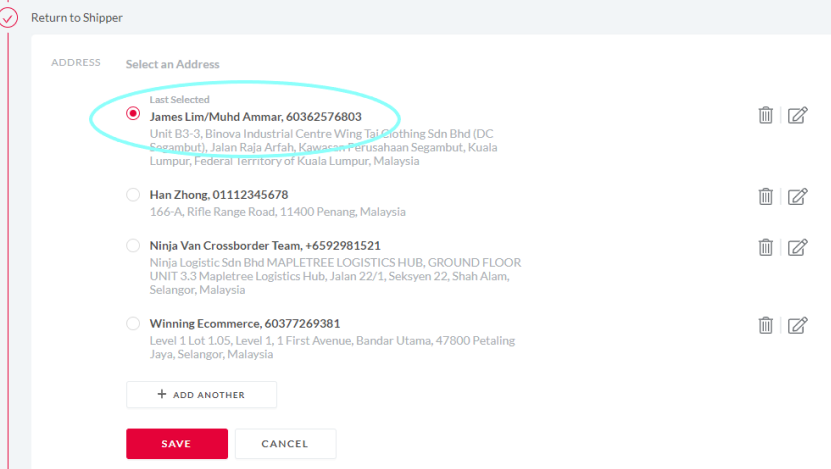Edit the Winning Ecommerce address
The height and width of the screenshot is (469, 831).
coord(797,325)
